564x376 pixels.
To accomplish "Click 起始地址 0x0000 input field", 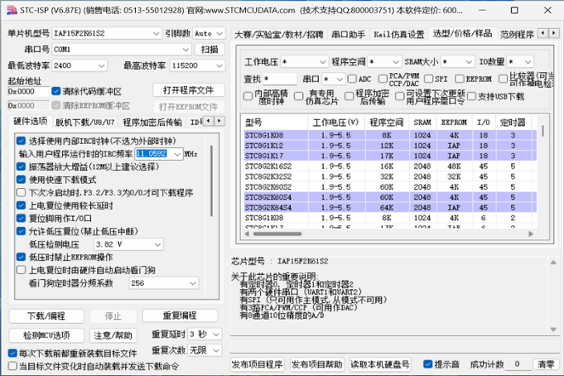I will point(28,91).
